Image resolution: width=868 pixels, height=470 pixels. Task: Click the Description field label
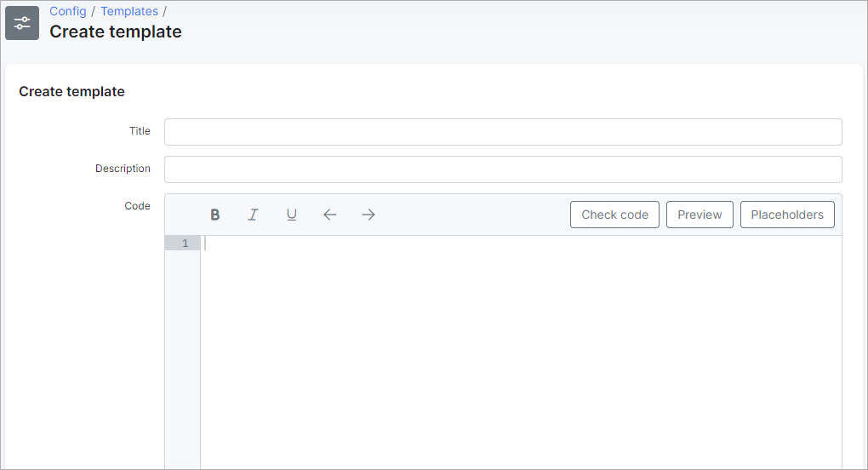point(123,169)
